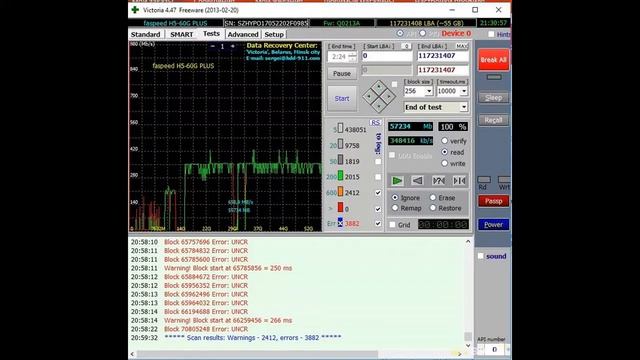
Task: Click the green 200 ms block swatch
Action: pos(340,176)
